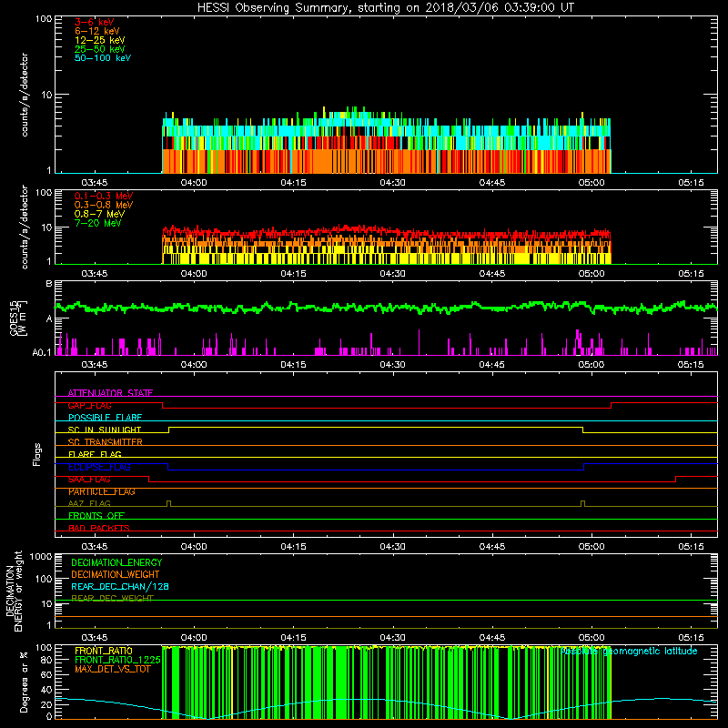Pick the cyan 50-100 keV legend label
This screenshot has width=728, height=728.
(x=103, y=58)
